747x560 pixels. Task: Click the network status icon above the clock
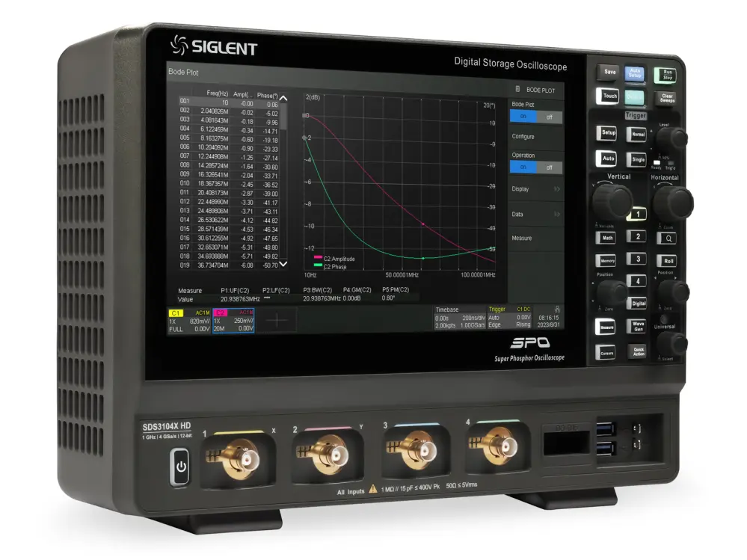pyautogui.click(x=557, y=310)
